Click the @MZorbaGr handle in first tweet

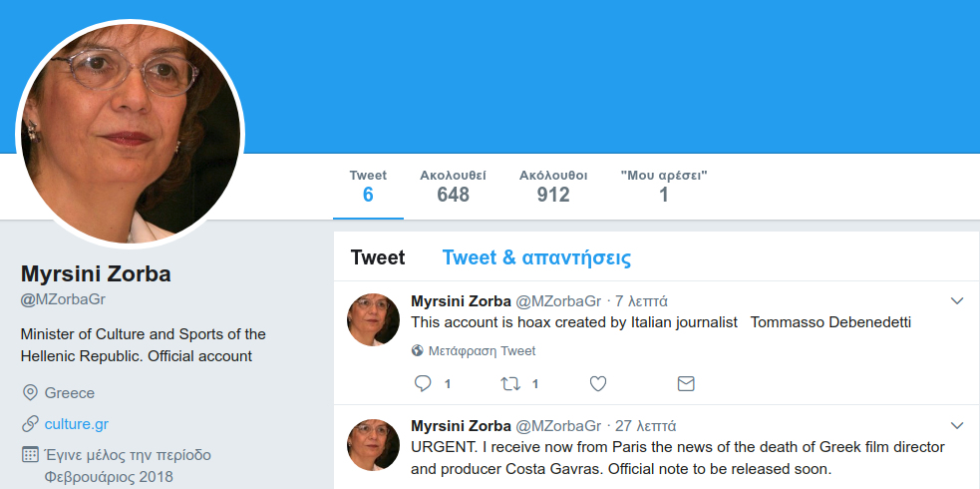557,301
